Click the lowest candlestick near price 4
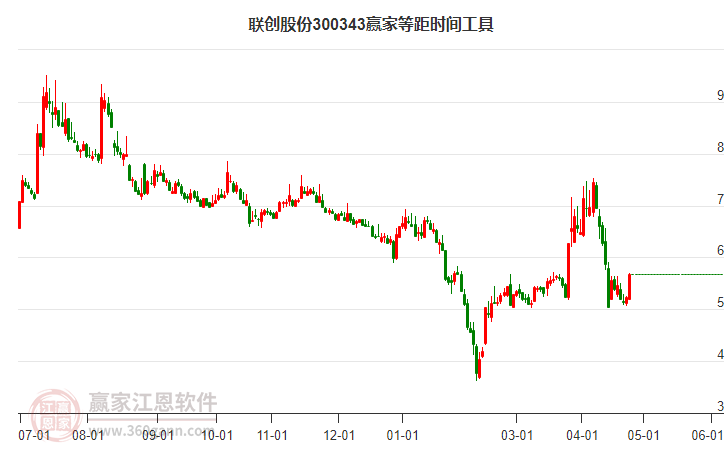This screenshot has height=450, width=726. click(477, 362)
